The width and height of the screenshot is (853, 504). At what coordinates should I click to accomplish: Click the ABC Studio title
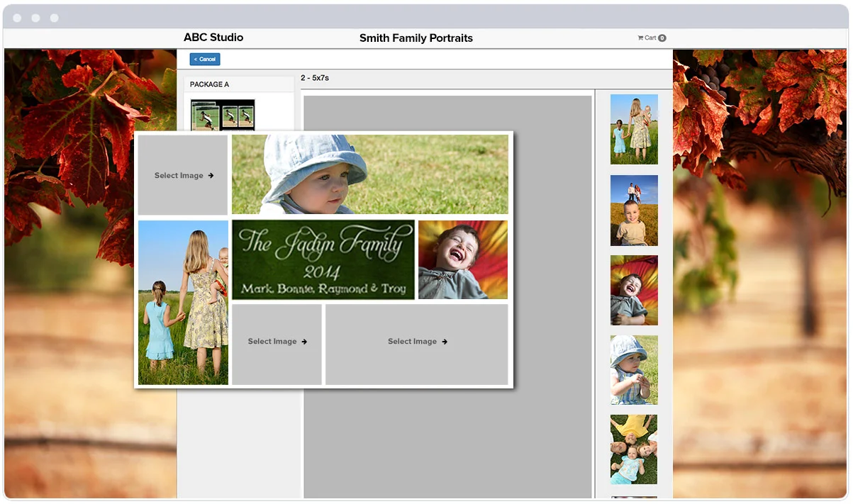[213, 38]
